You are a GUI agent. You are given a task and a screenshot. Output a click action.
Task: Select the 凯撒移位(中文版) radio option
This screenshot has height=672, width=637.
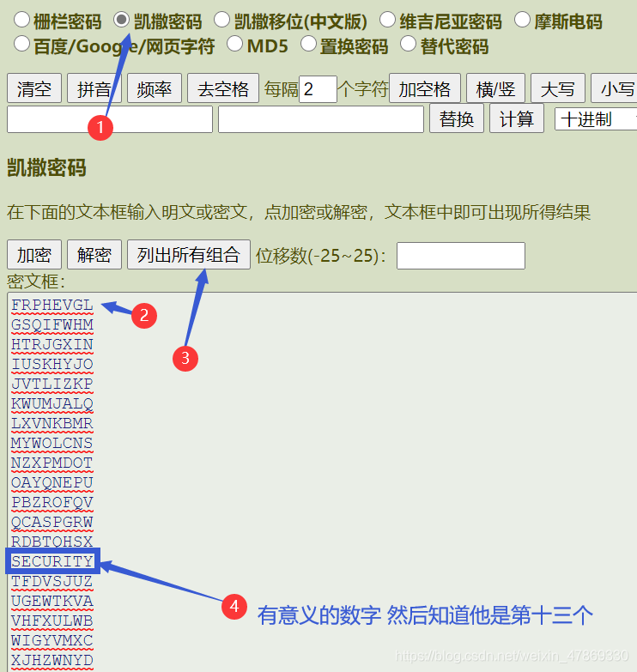coord(221,20)
